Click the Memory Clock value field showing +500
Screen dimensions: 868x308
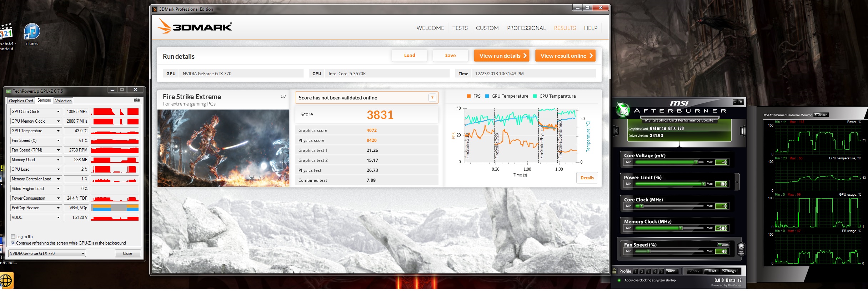[722, 228]
